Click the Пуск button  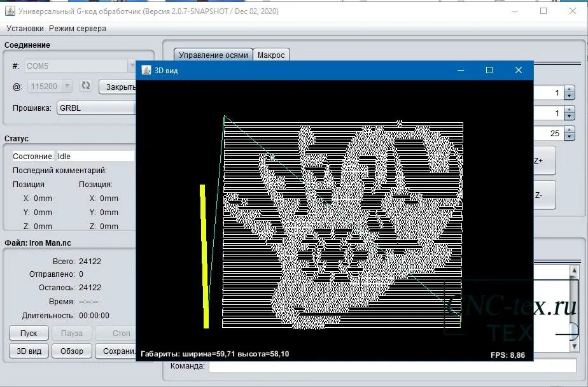tap(29, 333)
